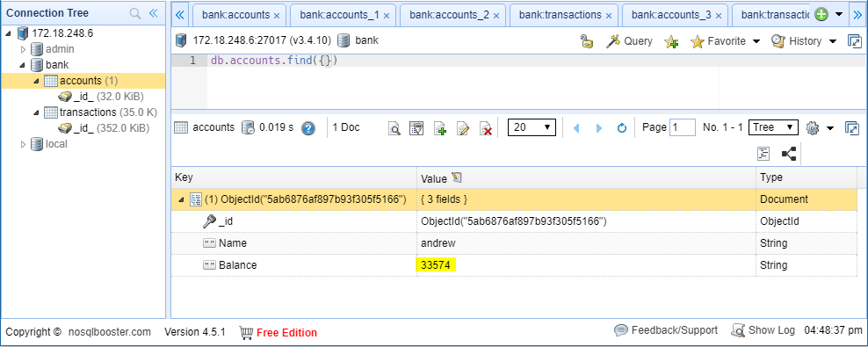
Task: Collapse the transactions collection node
Action: click(x=36, y=112)
